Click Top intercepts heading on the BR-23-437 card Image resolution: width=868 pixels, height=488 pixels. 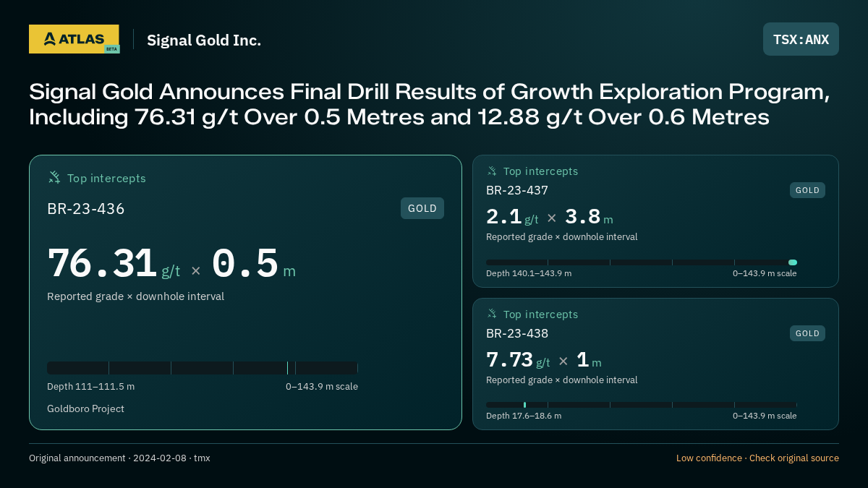click(540, 171)
